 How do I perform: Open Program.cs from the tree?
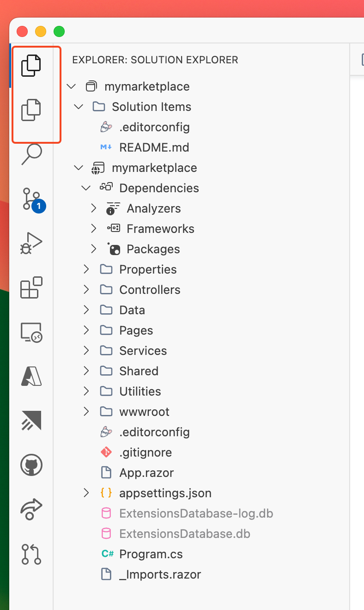(150, 554)
